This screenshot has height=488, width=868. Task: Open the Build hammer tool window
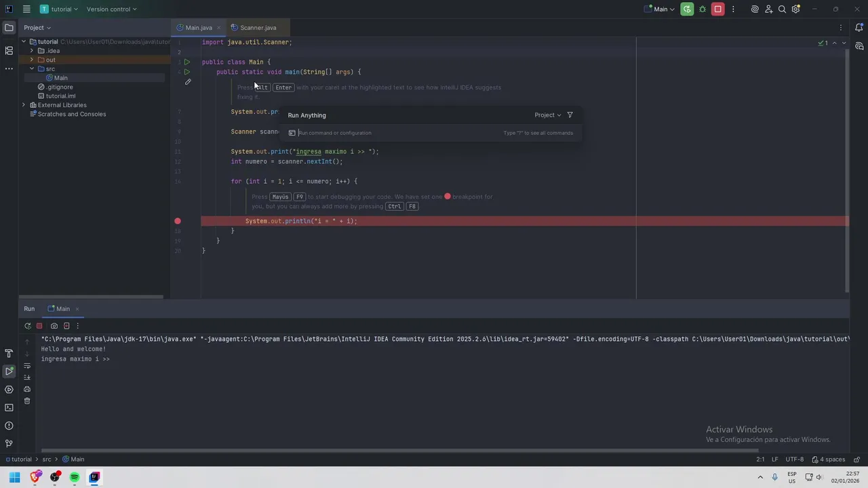(9, 353)
